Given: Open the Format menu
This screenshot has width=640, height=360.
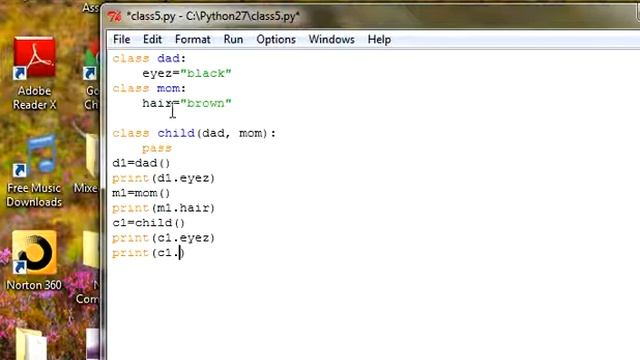Looking at the screenshot, I should point(193,39).
